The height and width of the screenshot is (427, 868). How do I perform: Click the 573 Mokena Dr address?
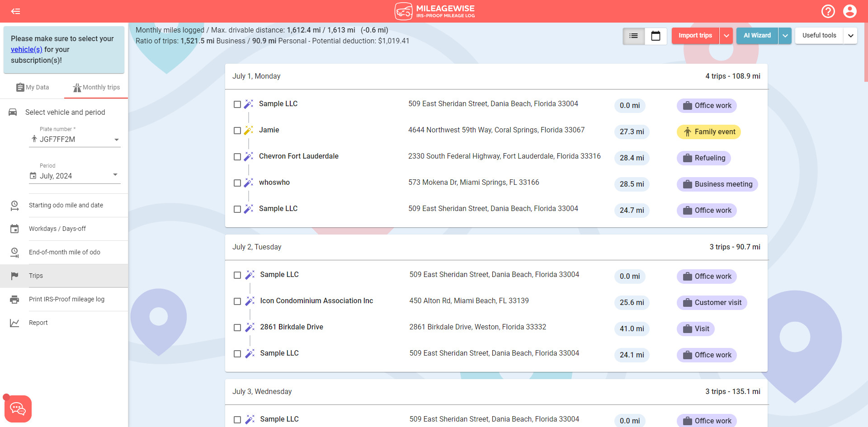pos(474,183)
